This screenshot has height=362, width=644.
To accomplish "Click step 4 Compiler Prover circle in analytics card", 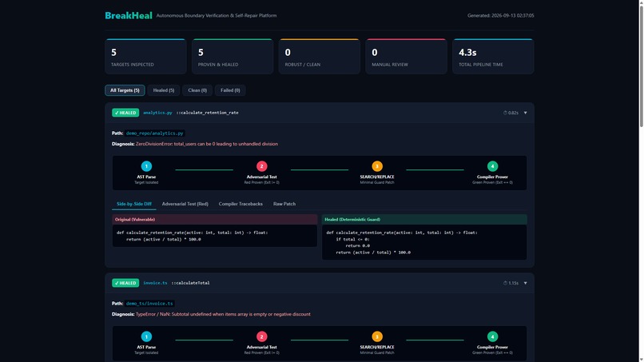I will [x=492, y=166].
